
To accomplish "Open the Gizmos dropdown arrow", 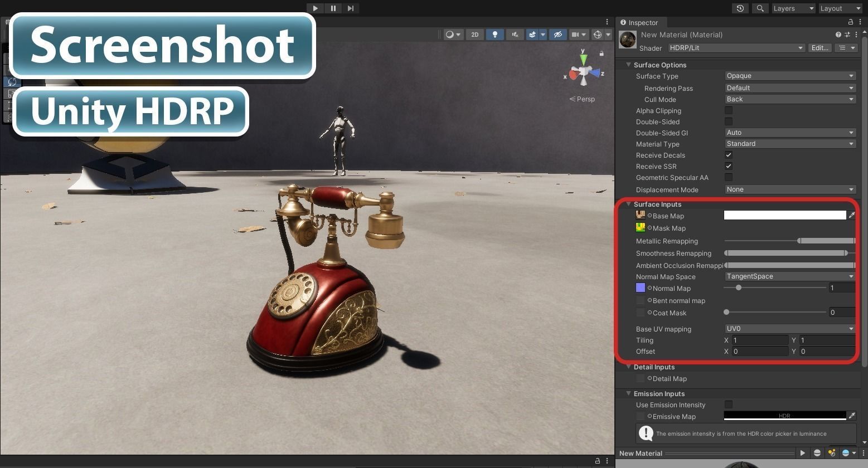I will (608, 35).
